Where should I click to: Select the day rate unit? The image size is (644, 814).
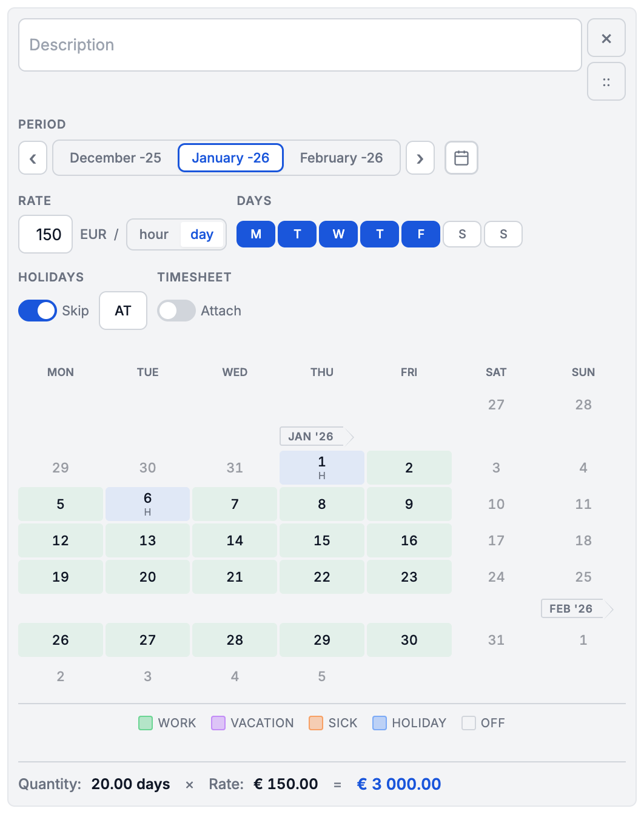point(202,234)
